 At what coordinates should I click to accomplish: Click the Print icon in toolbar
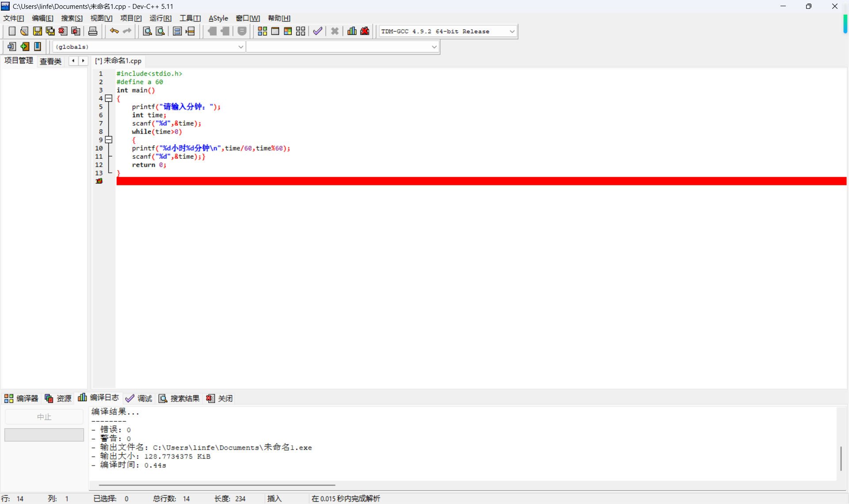93,31
